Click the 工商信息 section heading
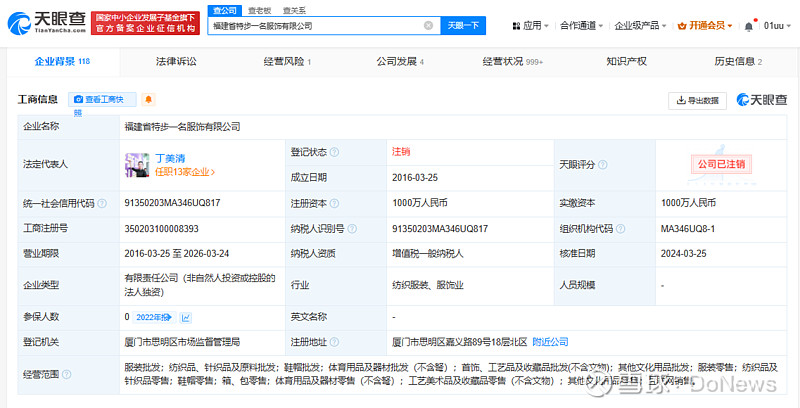This screenshot has height=408, width=800. [x=38, y=99]
